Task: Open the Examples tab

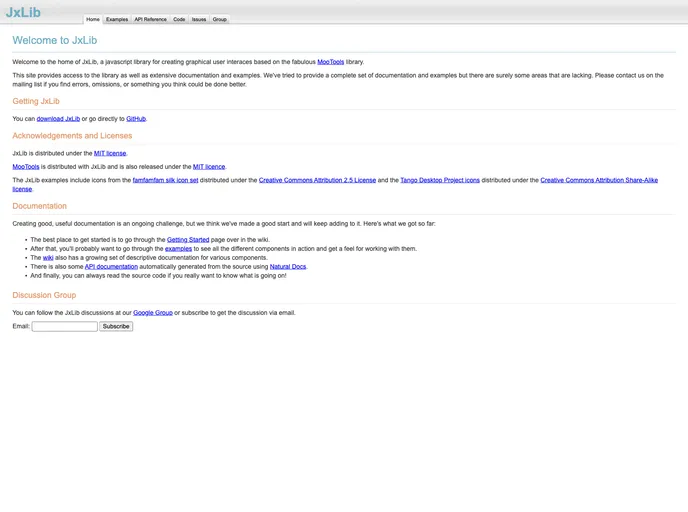Action: point(117,19)
